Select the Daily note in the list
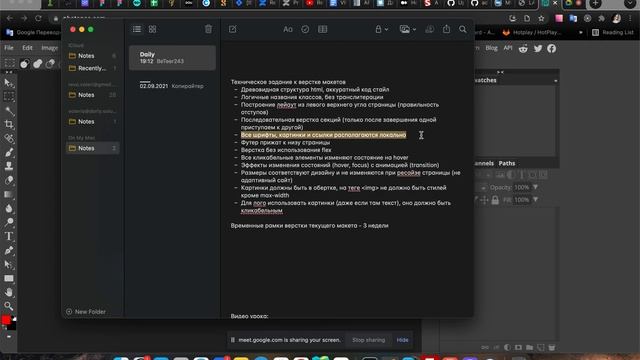 172,58
